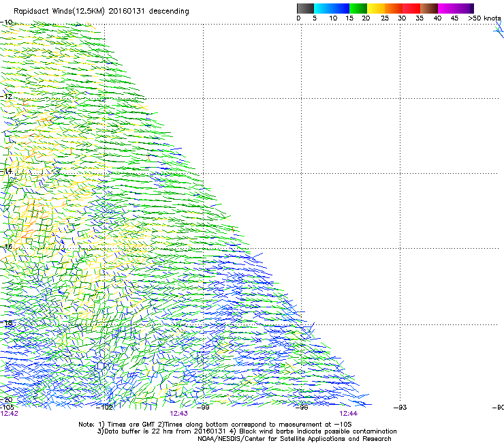Click the gray 0-5 knots legend swatch

[305, 8]
